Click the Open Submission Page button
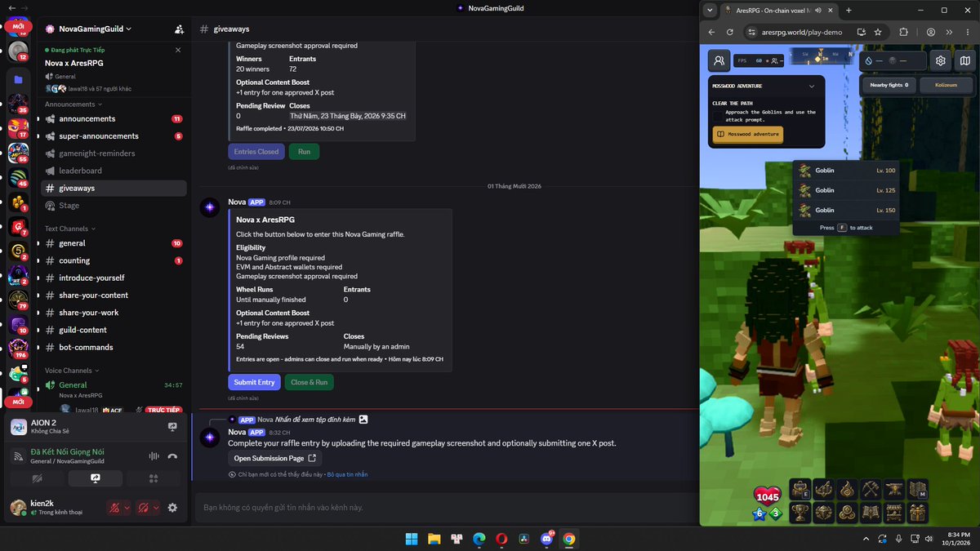The image size is (980, 551). pyautogui.click(x=274, y=458)
